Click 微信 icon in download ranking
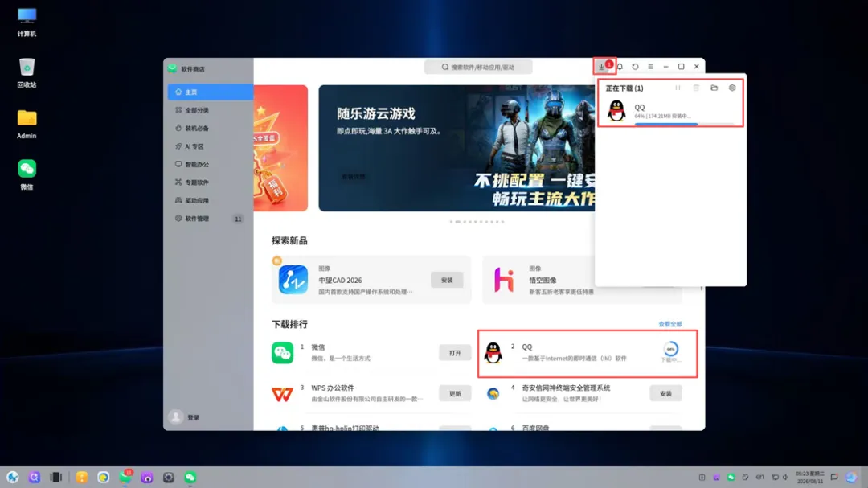The height and width of the screenshot is (488, 868). click(x=282, y=353)
